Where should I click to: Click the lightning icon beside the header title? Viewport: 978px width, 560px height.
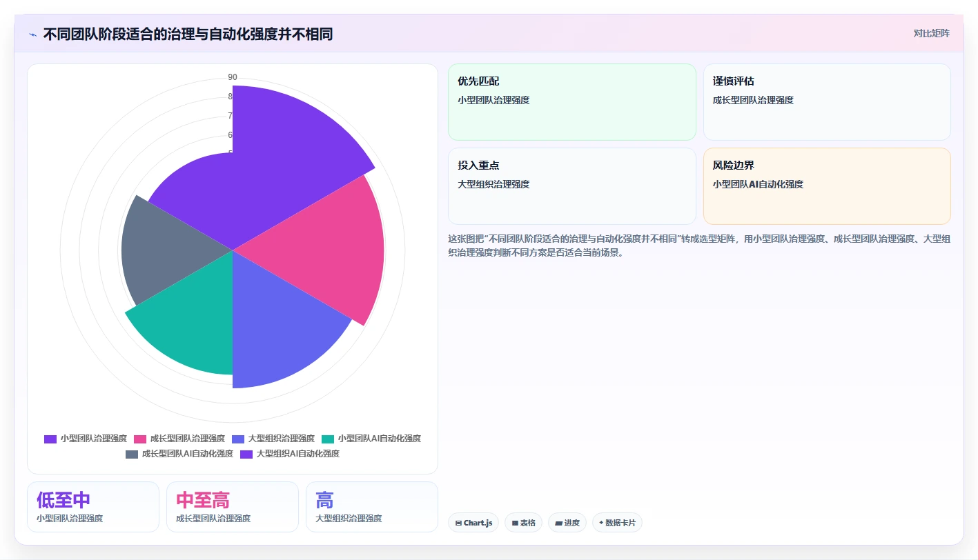point(33,34)
